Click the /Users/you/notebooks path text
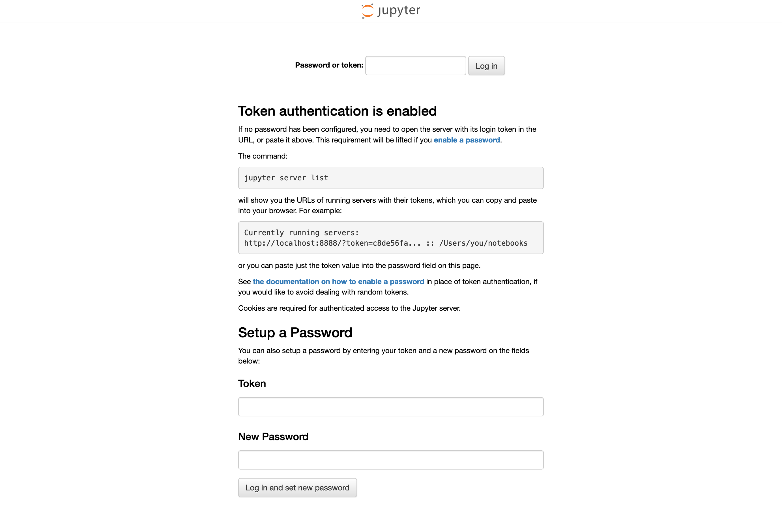Screen dimensions: 782x532 pyautogui.click(x=483, y=243)
